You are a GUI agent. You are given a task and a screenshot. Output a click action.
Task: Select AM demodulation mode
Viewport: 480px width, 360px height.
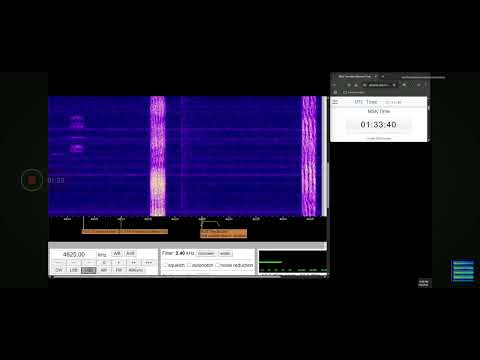pyautogui.click(x=104, y=270)
